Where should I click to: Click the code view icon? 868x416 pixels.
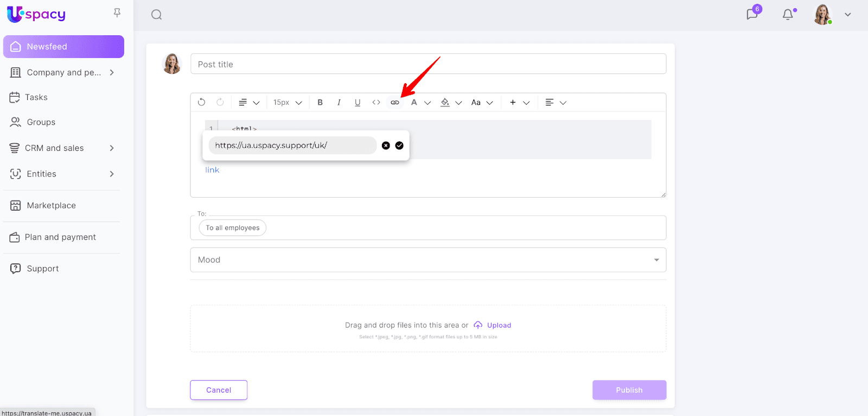coord(376,103)
